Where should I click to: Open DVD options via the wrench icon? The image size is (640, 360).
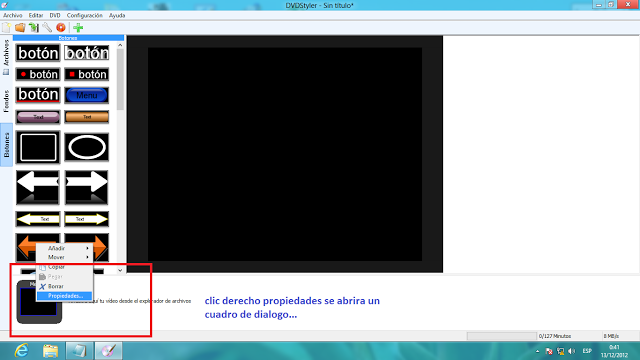point(47,27)
